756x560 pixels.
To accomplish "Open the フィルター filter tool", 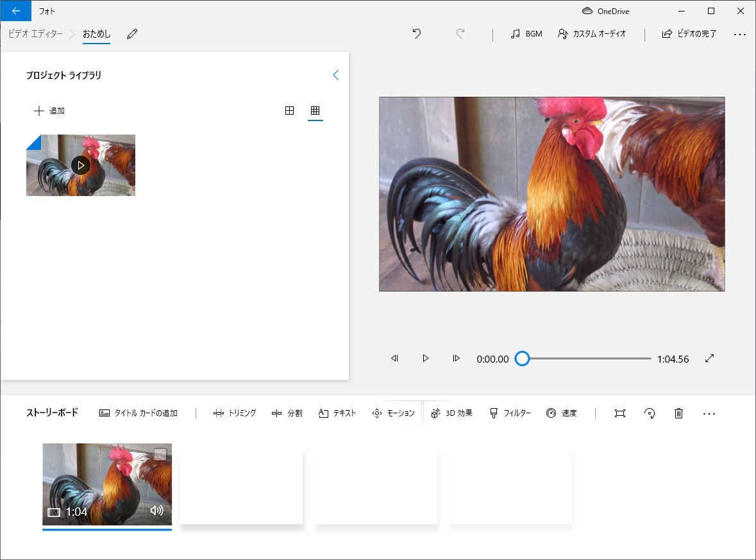I will coord(510,413).
